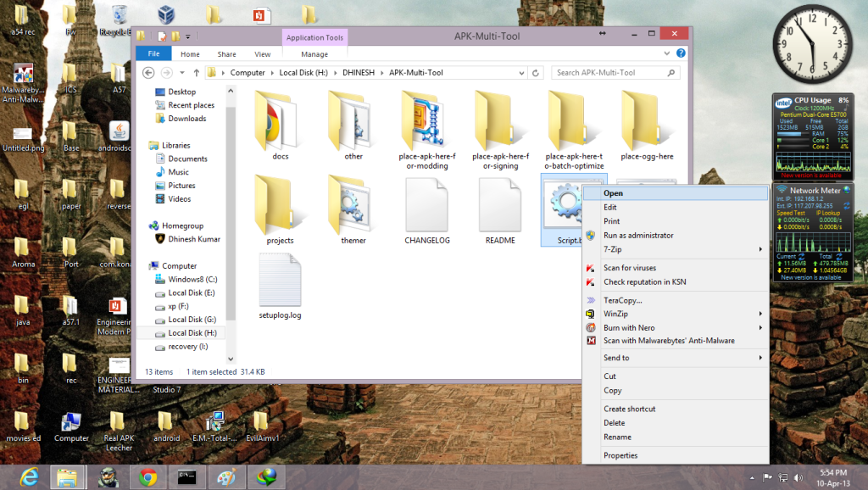
Task: Choose Edit in the context menu
Action: pos(676,207)
